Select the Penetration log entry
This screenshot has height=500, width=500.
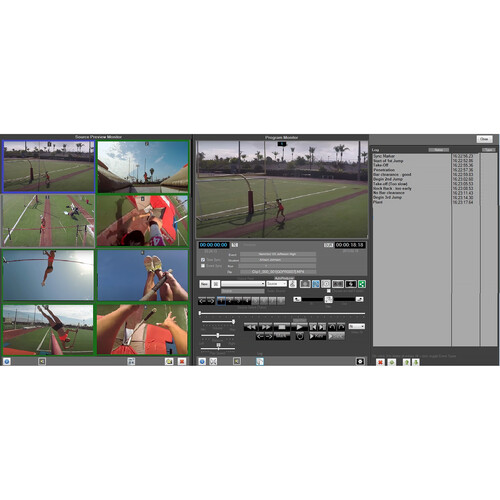pos(384,170)
